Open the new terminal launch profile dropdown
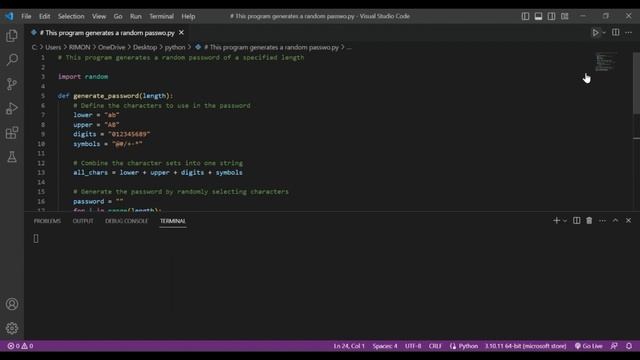The width and height of the screenshot is (640, 360). [565, 220]
